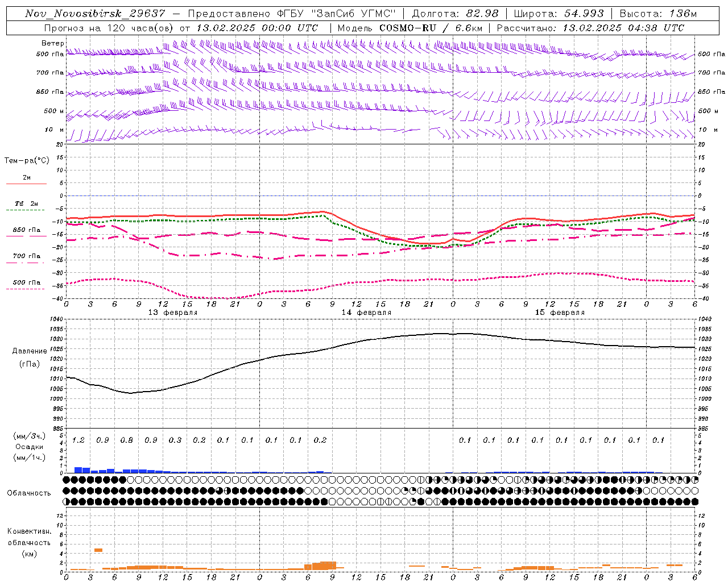The image size is (728, 582).
Task: Click the 0.3 precipitation value
Action: click(x=175, y=440)
